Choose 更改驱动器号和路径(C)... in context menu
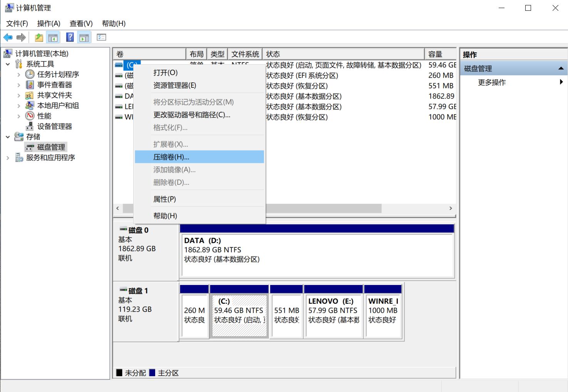Image resolution: width=568 pixels, height=392 pixels. click(x=199, y=115)
